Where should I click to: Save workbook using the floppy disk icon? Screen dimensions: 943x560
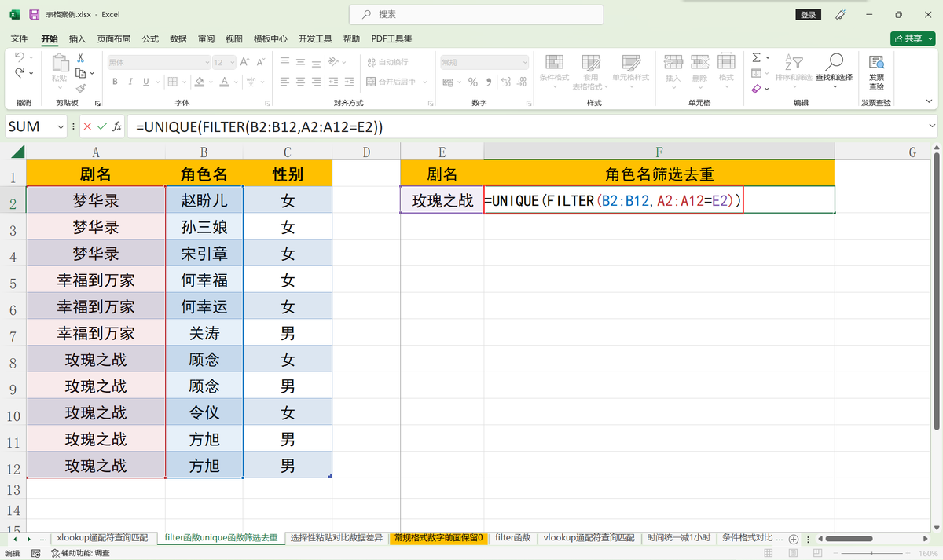point(35,14)
